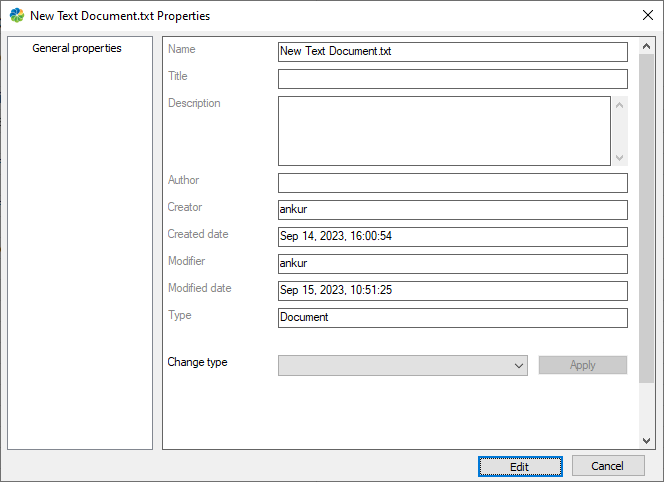Click the properties panel scrollbar down arrow

click(x=648, y=440)
